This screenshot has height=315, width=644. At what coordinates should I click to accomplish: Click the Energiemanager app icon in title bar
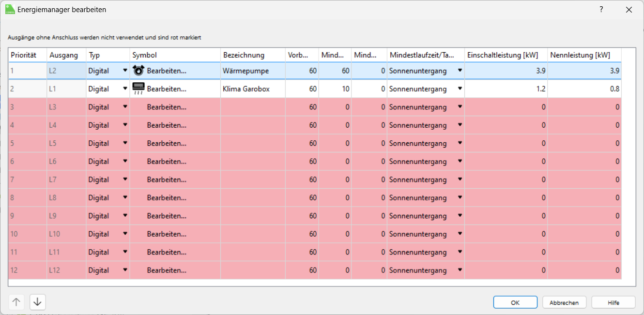10,10
